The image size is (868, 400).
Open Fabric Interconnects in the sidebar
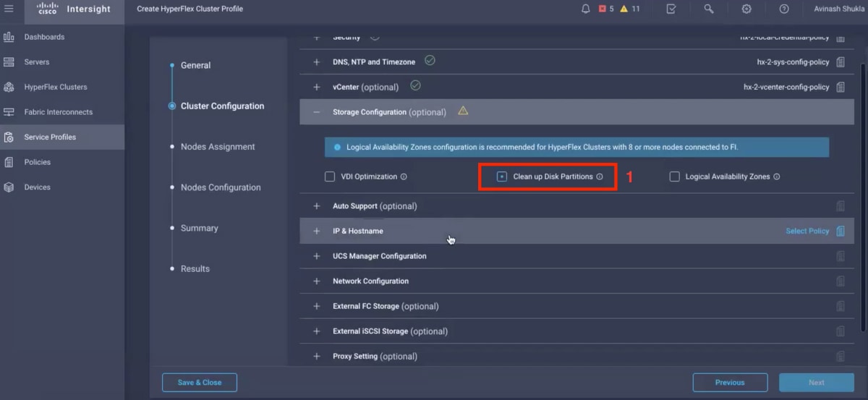[x=58, y=112]
